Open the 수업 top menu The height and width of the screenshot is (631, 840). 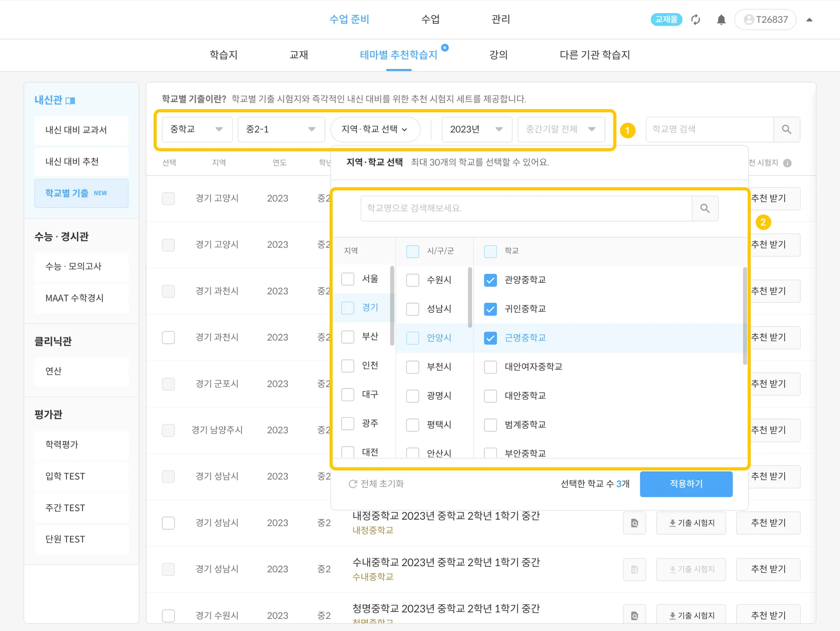430,19
